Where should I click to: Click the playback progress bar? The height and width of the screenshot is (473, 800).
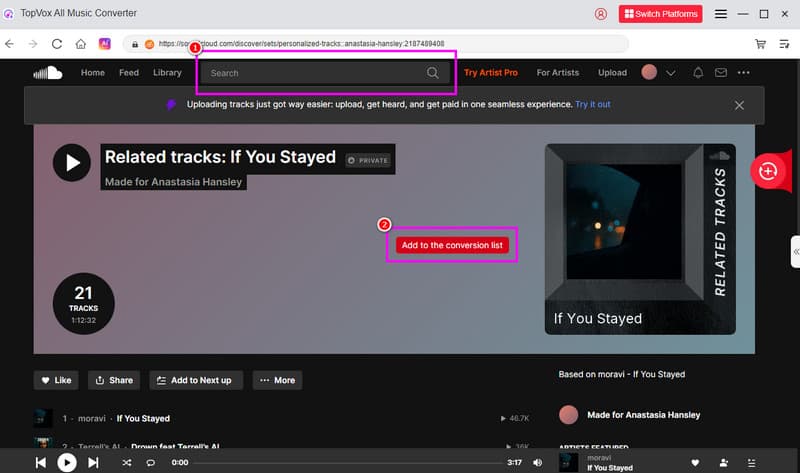[x=350, y=463]
